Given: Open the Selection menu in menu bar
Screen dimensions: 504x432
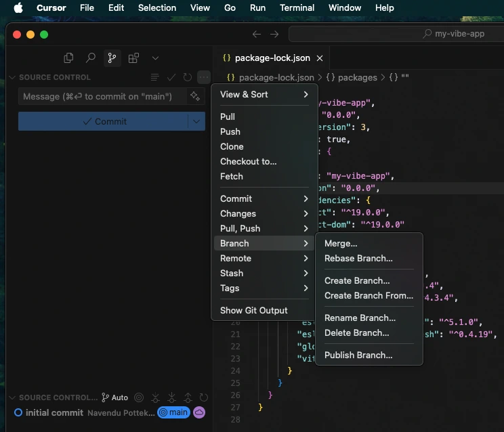Looking at the screenshot, I should tap(157, 7).
